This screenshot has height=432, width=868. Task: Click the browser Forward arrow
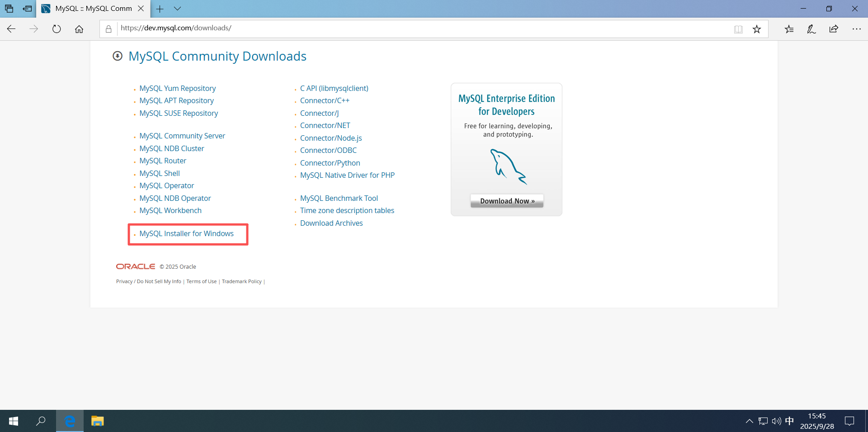[x=34, y=29]
